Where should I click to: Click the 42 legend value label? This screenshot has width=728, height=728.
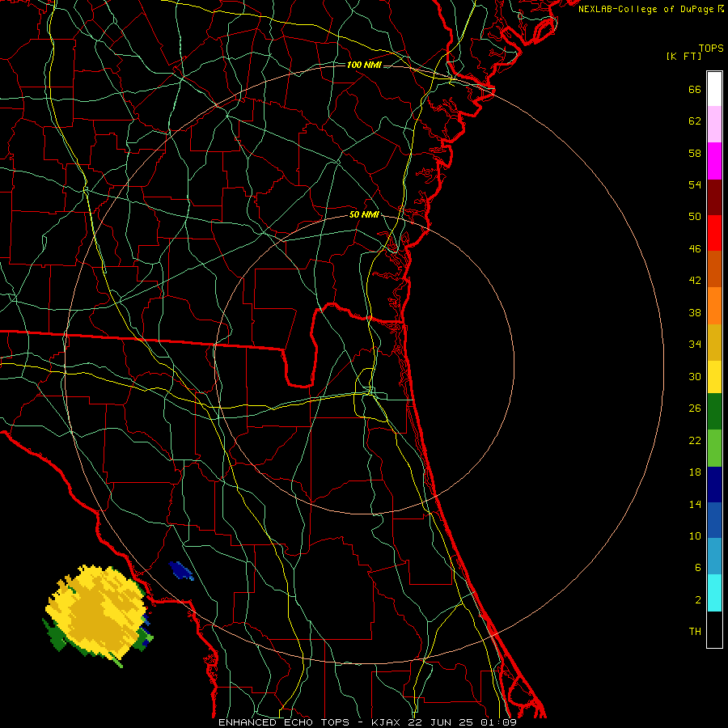pyautogui.click(x=695, y=281)
